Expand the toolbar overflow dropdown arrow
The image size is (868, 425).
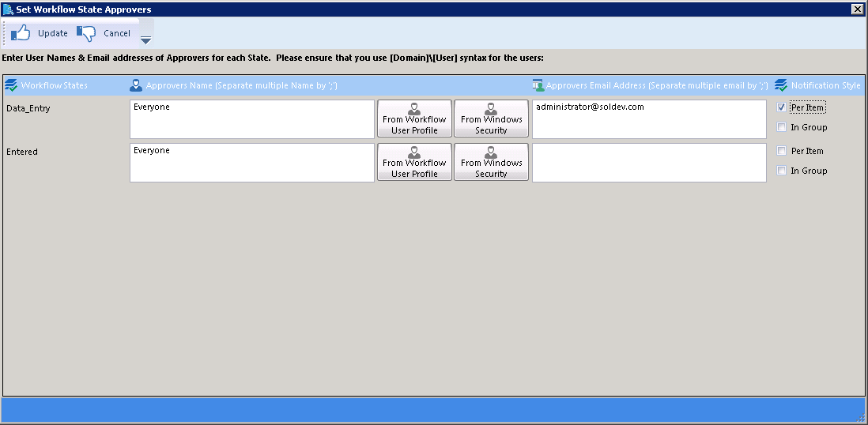(x=145, y=39)
